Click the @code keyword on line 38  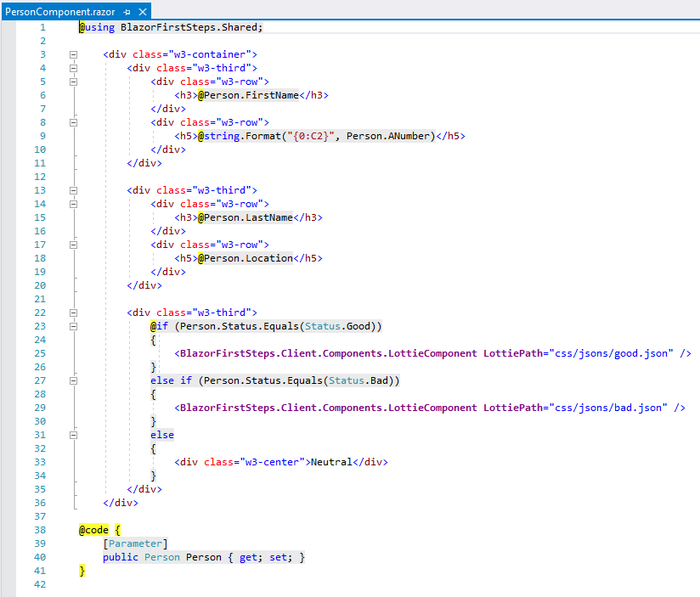93,530
